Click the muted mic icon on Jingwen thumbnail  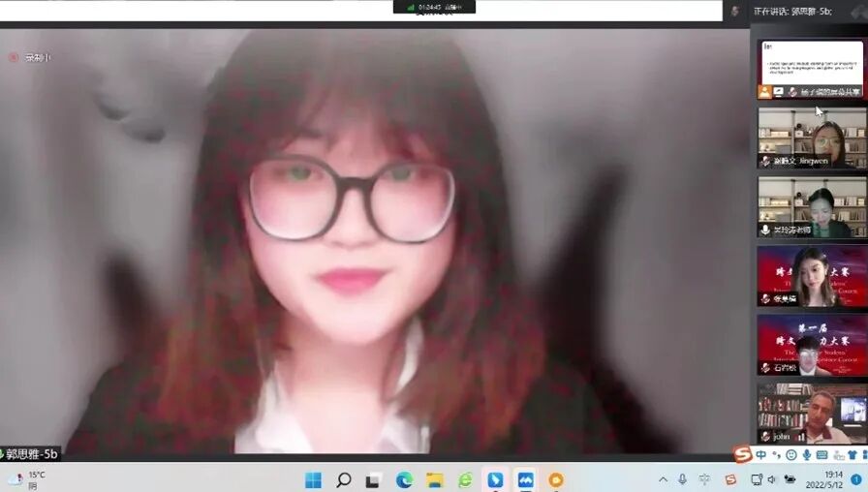pyautogui.click(x=765, y=161)
